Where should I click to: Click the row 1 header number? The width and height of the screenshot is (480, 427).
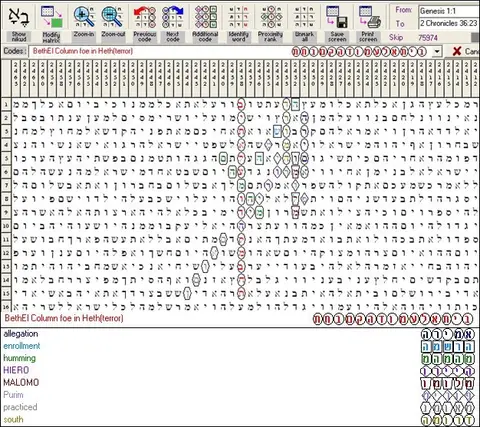coord(6,105)
